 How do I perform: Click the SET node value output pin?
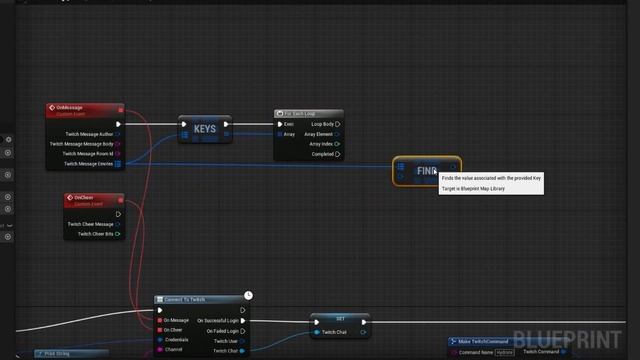(x=363, y=332)
